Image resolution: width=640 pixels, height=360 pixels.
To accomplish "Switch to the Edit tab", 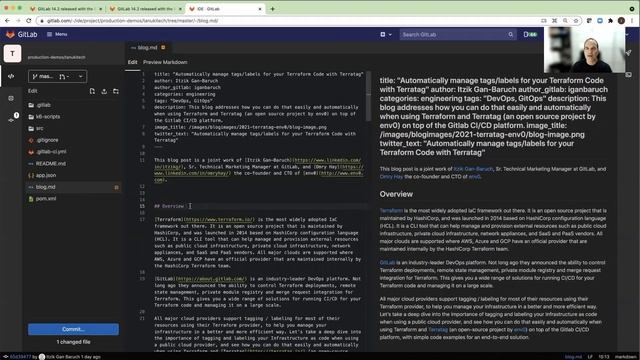I will 133,62.
